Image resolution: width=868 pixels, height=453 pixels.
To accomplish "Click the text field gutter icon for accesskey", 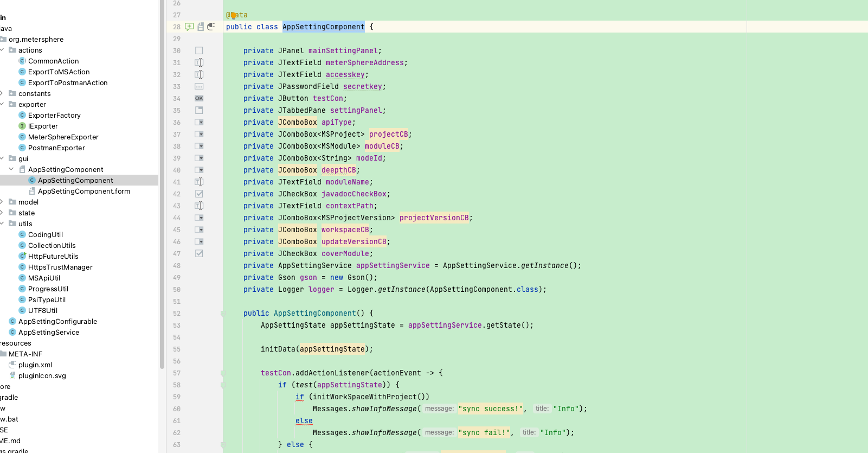I will click(199, 74).
